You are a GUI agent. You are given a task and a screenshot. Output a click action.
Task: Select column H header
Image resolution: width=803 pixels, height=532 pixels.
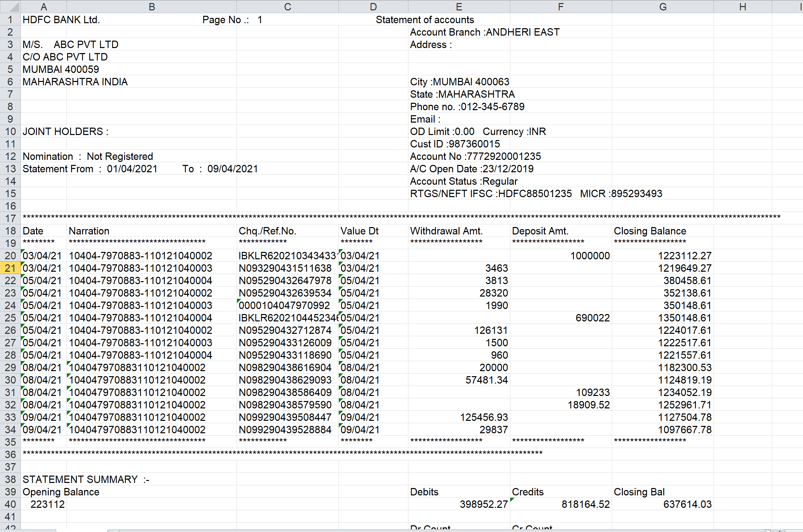click(x=743, y=6)
